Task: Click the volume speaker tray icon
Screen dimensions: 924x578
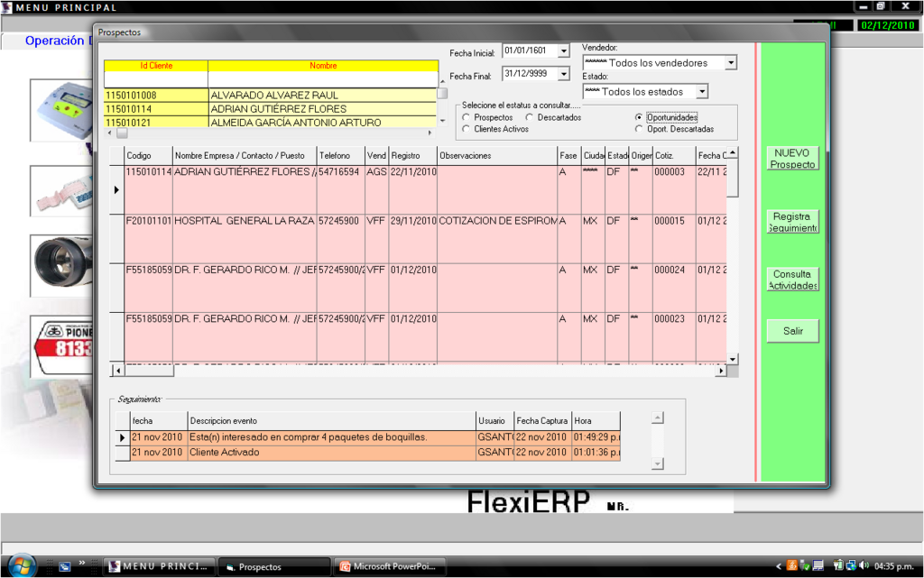Action: [x=864, y=565]
